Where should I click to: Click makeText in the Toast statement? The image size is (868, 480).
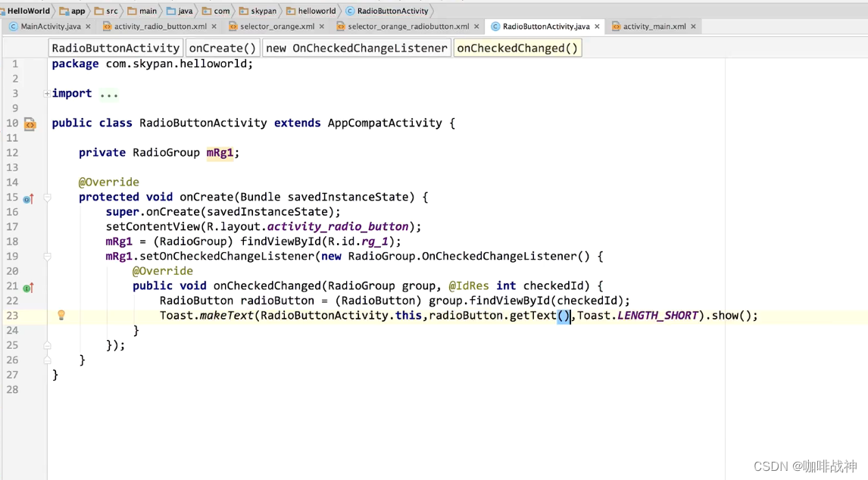(x=226, y=316)
